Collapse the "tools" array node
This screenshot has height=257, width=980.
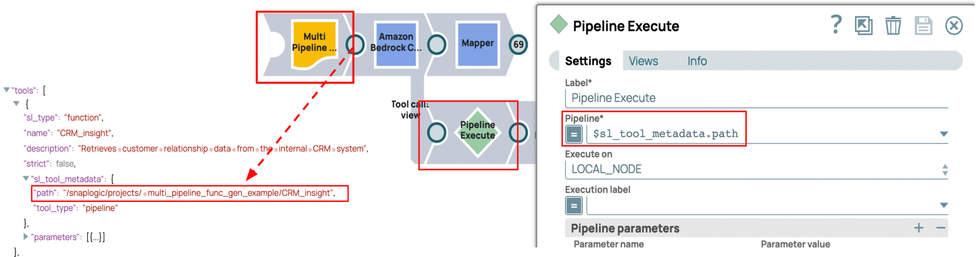point(7,90)
